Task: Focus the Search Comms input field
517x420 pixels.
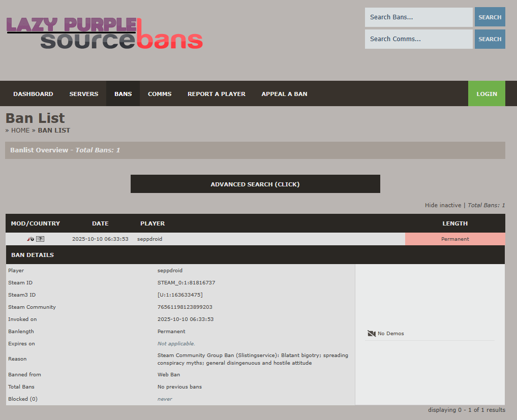Action: [x=418, y=39]
